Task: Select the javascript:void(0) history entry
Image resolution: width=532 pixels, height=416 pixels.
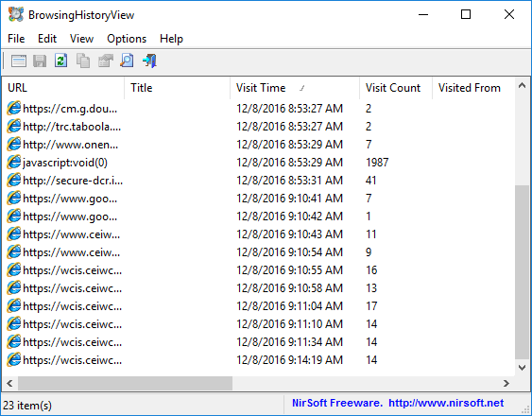Action: click(65, 163)
